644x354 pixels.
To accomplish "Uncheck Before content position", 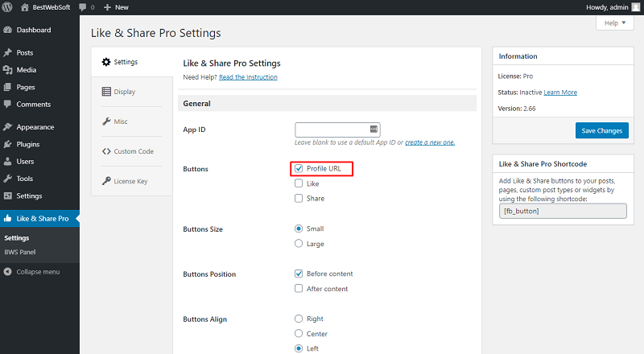I will point(299,274).
